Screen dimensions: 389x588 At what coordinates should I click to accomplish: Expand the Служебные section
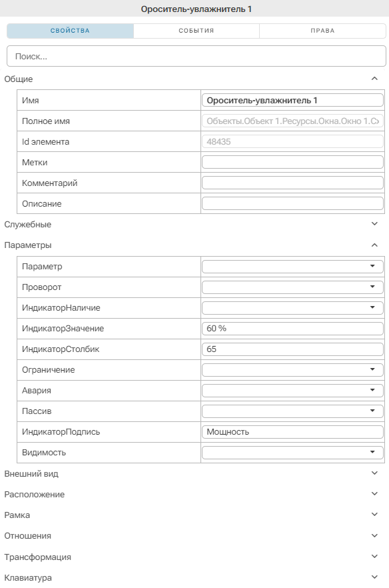pos(374,224)
